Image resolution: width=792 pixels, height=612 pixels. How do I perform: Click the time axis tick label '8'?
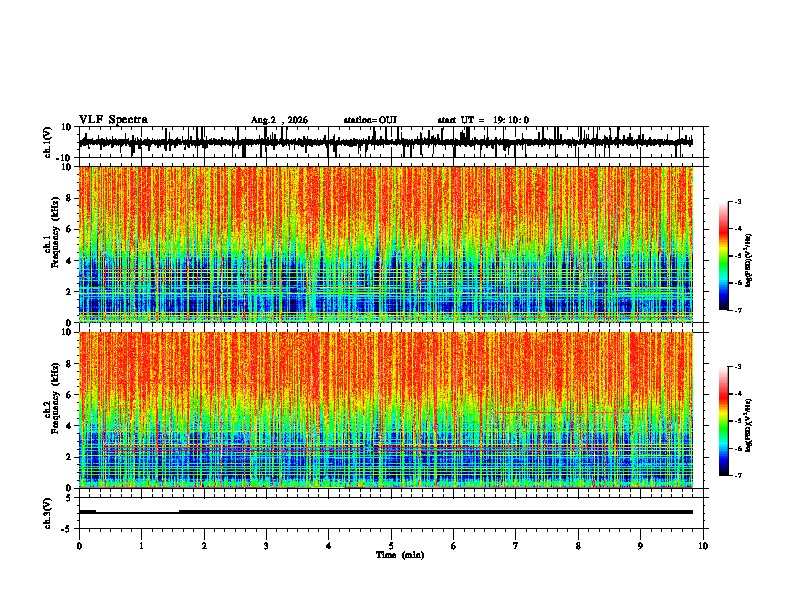tap(578, 546)
